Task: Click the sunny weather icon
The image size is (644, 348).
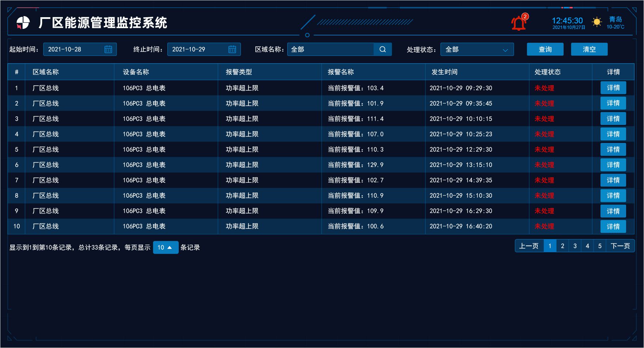Action: (597, 22)
